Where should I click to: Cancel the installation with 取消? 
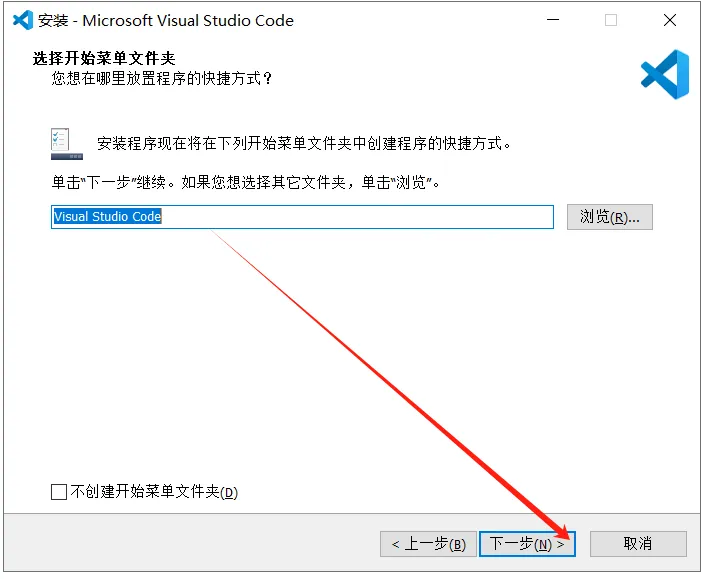(638, 544)
